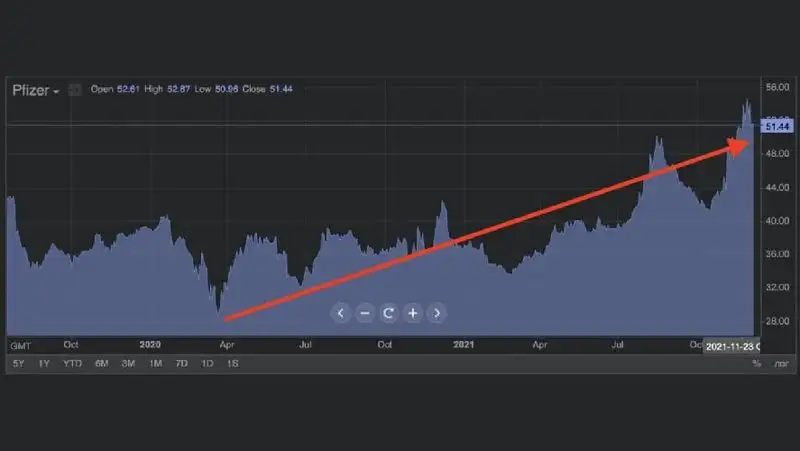
Task: Select the 1D time range
Action: (x=207, y=363)
